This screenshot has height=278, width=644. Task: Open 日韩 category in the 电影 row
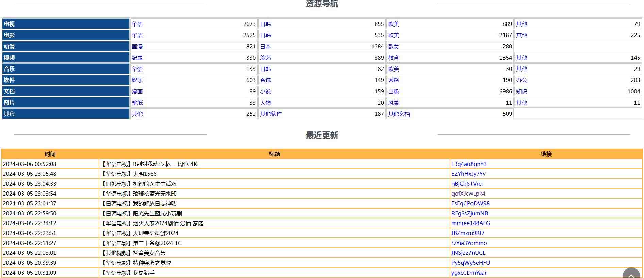click(x=265, y=35)
